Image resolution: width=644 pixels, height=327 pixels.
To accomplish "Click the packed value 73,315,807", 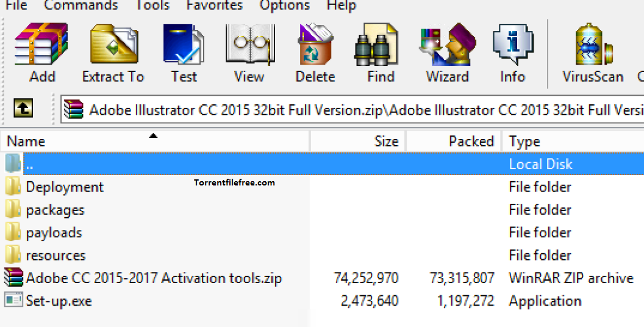I will point(462,278).
